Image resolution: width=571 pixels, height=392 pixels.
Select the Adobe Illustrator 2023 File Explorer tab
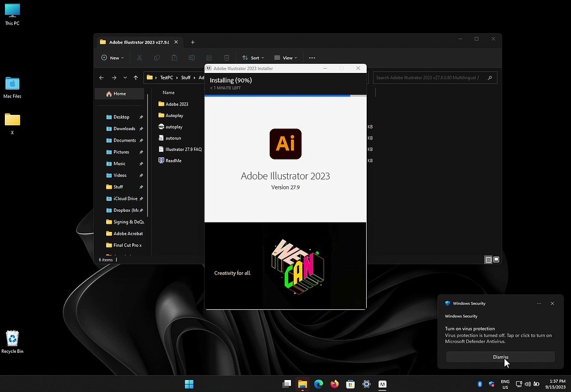(139, 42)
